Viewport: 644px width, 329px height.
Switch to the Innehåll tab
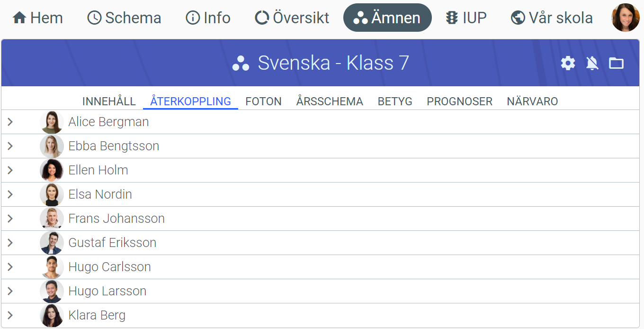click(109, 101)
